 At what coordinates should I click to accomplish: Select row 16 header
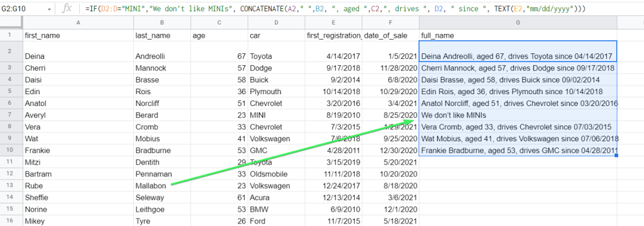[x=11, y=221]
